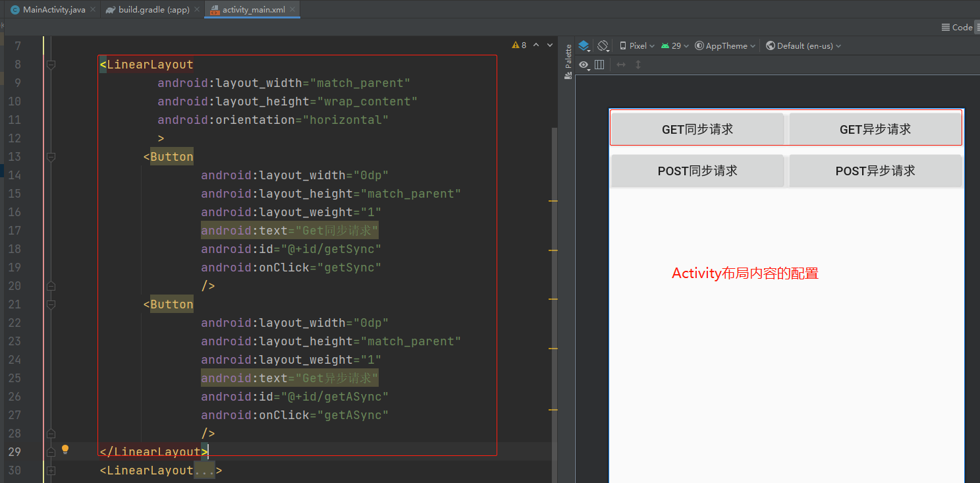Click the android:onClick="getASync" line
This screenshot has height=483, width=980.
coord(295,415)
